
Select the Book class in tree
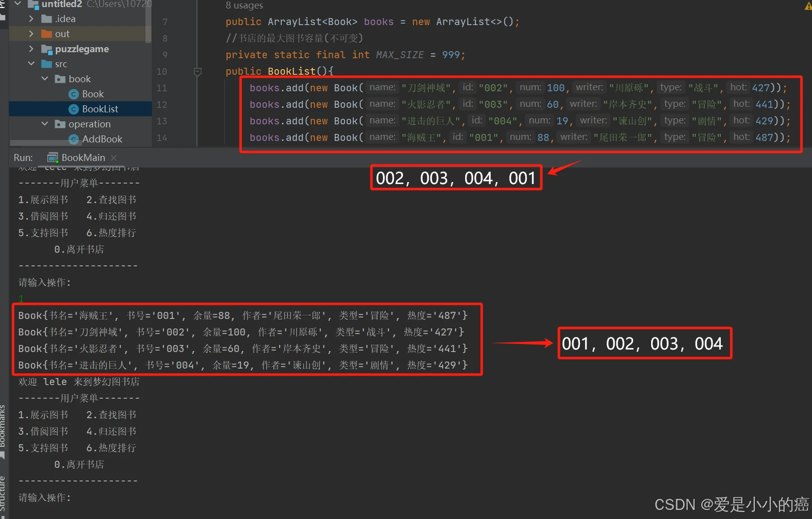93,94
